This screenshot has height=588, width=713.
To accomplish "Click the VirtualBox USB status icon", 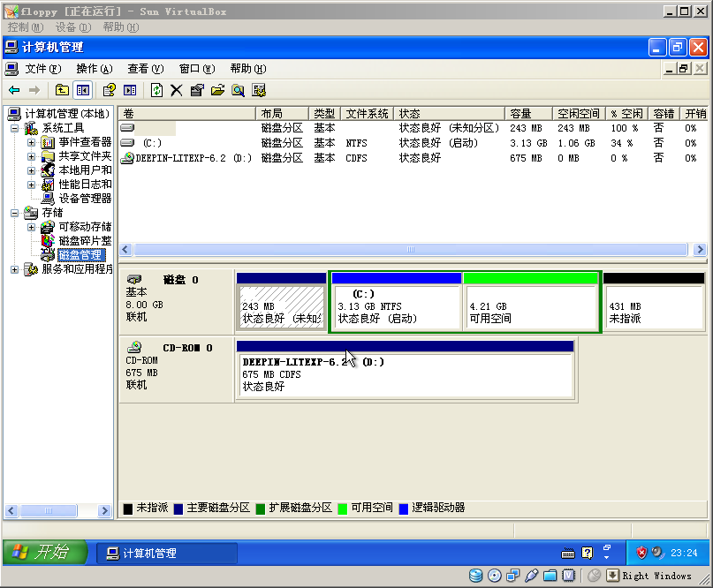I will (x=532, y=576).
